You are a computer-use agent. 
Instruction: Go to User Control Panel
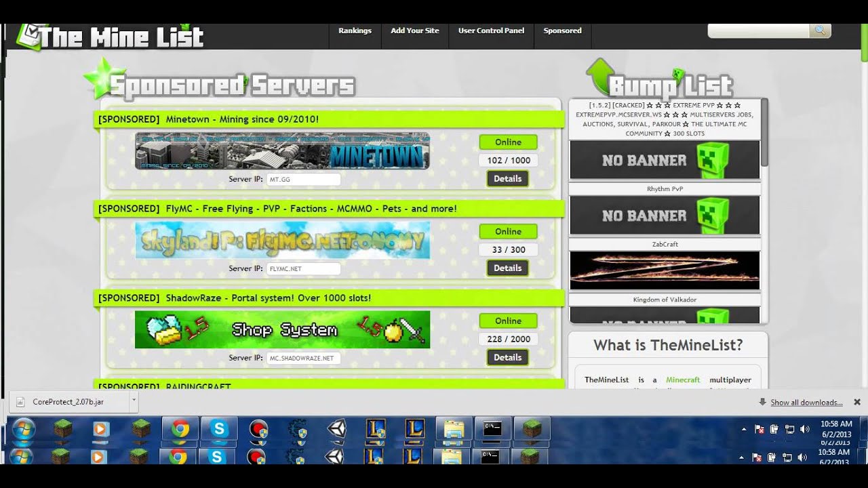coord(491,30)
